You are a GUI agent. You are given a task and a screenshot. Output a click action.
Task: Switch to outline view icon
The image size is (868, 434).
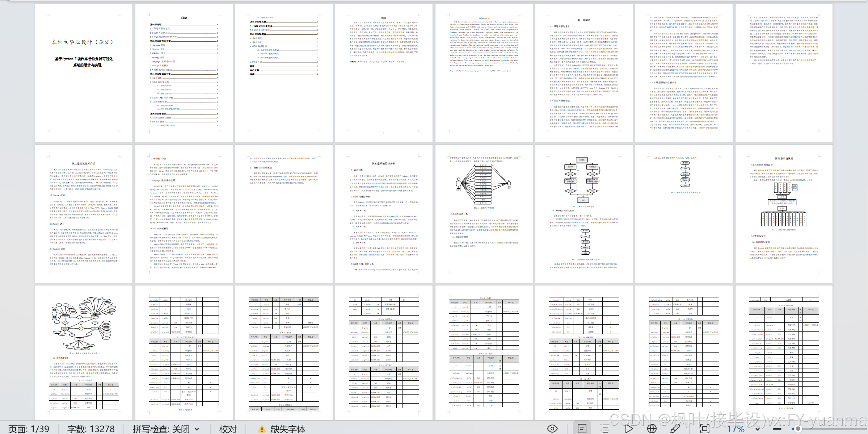[604, 429]
